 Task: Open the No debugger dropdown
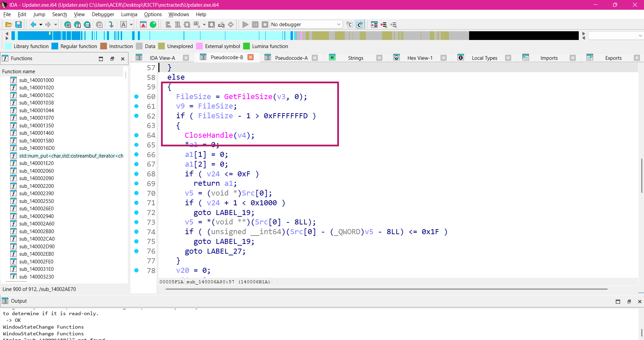(306, 25)
